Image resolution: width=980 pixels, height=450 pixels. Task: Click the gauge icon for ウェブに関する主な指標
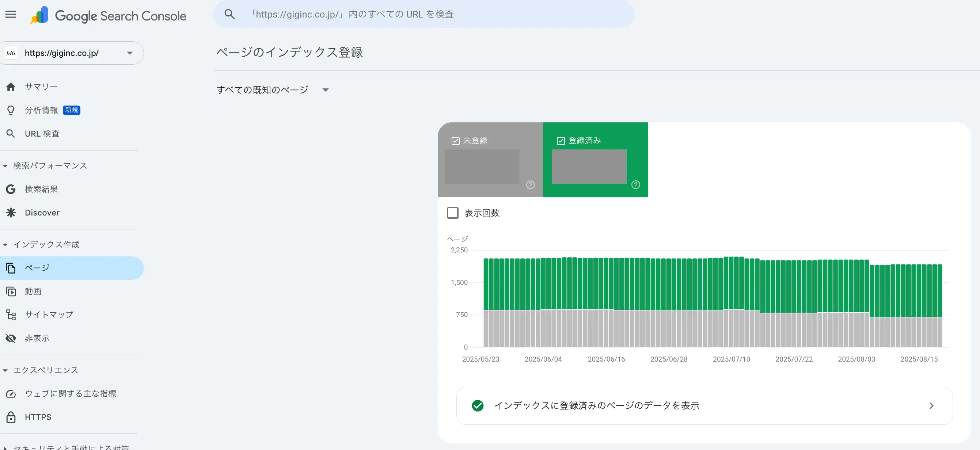pyautogui.click(x=11, y=394)
